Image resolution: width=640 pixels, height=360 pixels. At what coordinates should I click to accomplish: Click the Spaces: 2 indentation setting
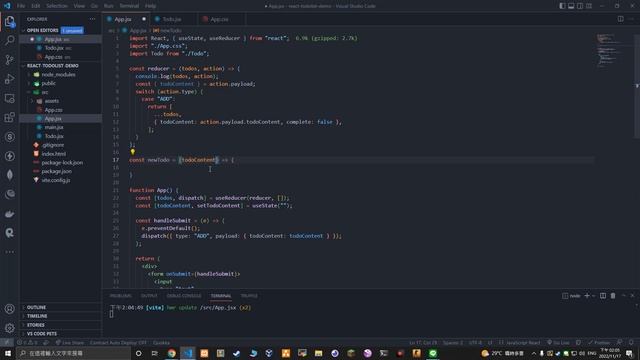pyautogui.click(x=453, y=342)
